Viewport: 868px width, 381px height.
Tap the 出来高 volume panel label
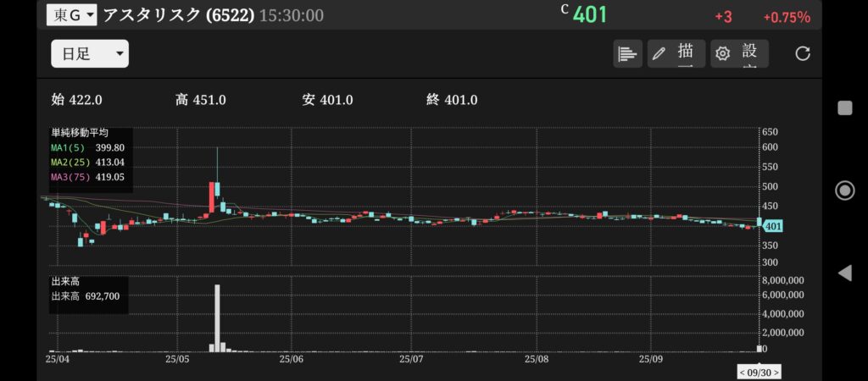64,282
